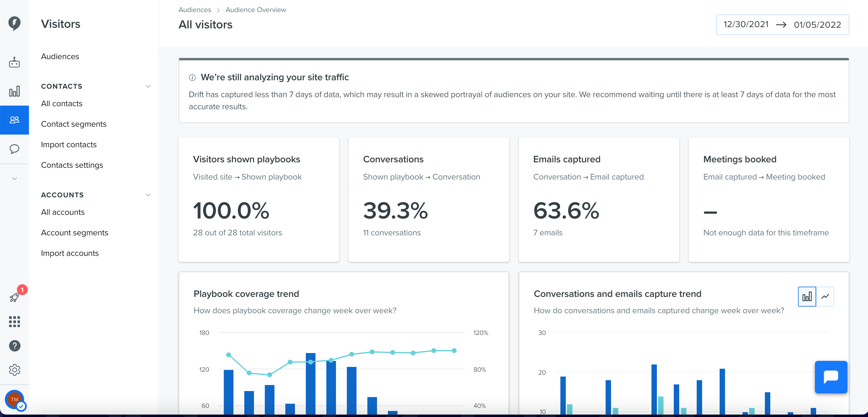Screen dimensions: 868x417
Task: Switch trend chart to bar view
Action: tap(807, 297)
